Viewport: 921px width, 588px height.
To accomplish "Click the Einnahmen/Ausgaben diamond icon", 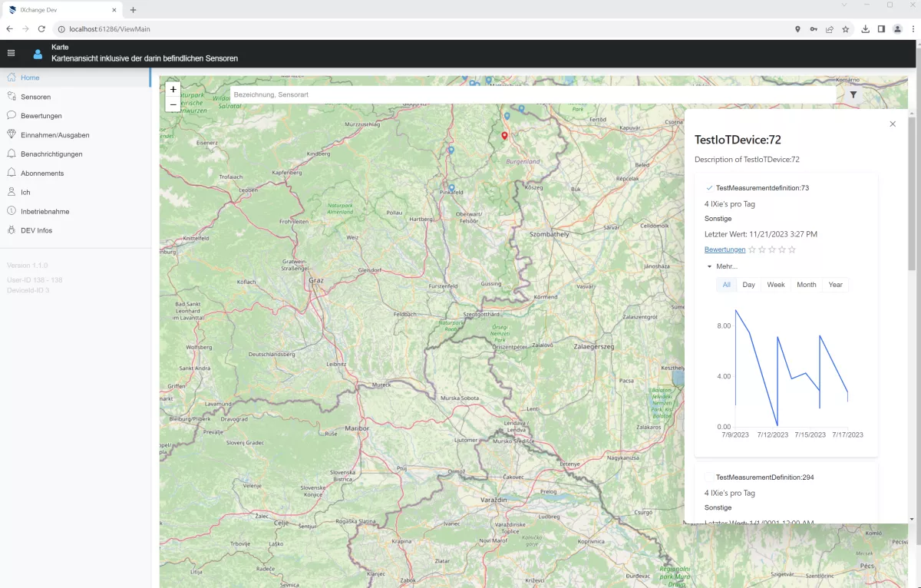I will [12, 135].
